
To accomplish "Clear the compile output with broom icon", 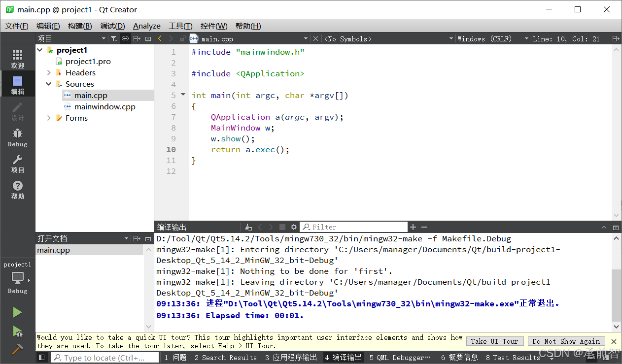I will (x=249, y=227).
